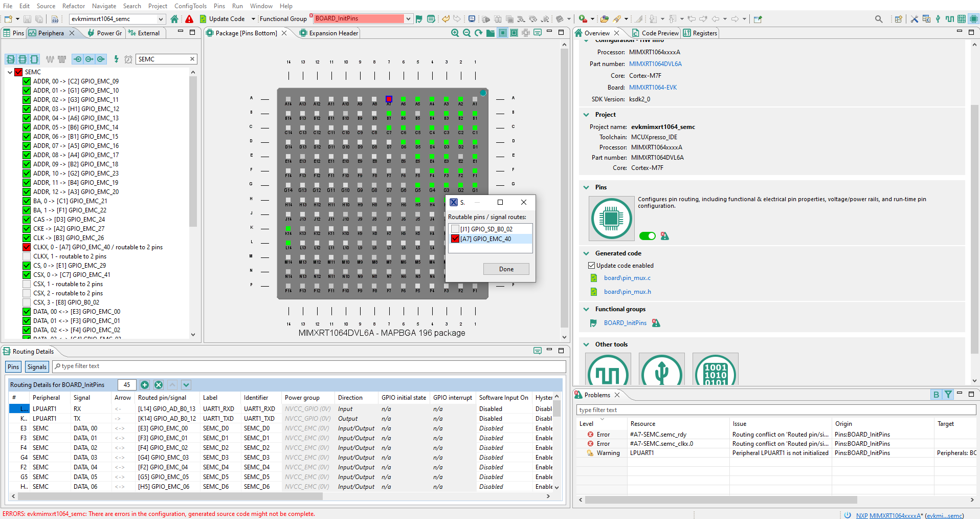Turn off the Pins tool green switch
The height and width of the screenshot is (519, 980).
[x=647, y=236]
